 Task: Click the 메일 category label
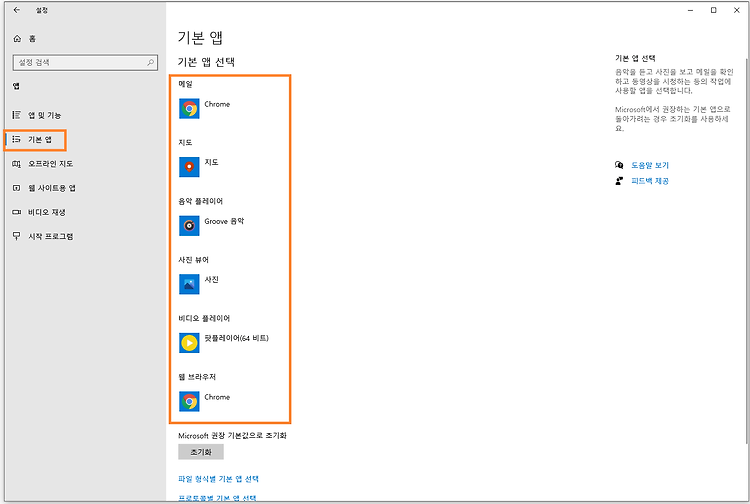pyautogui.click(x=185, y=84)
